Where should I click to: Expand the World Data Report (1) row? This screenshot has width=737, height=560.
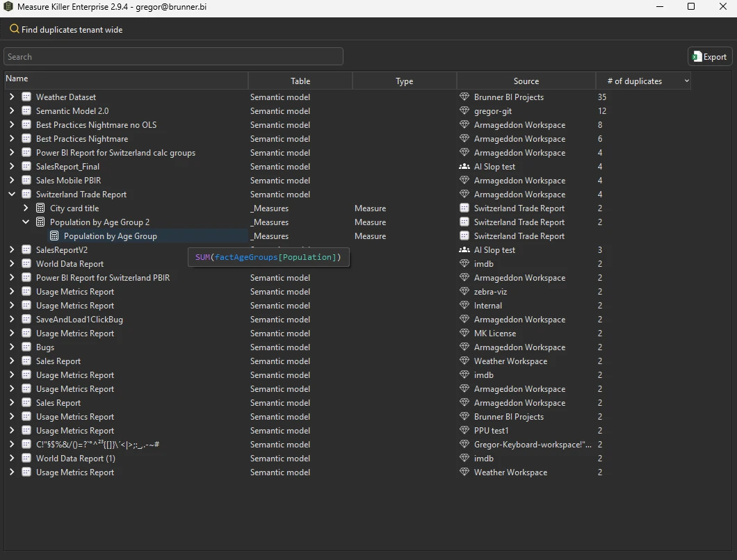[12, 458]
